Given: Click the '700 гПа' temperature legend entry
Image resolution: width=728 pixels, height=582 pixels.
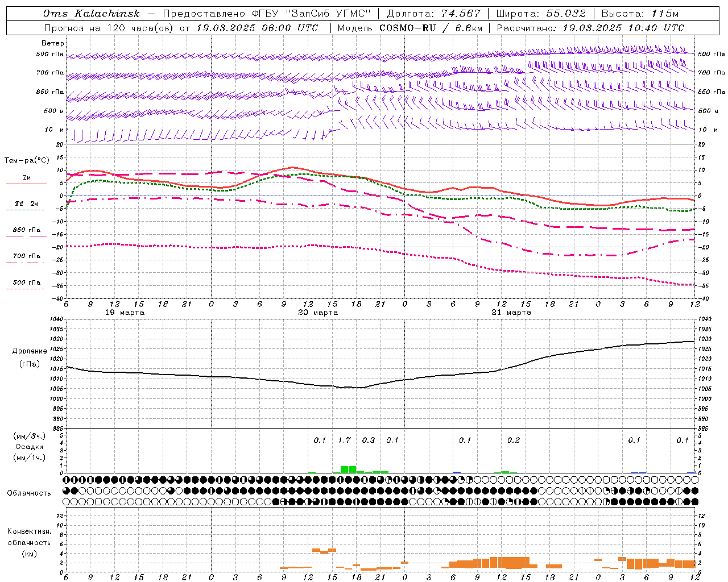Looking at the screenshot, I should point(27,256).
